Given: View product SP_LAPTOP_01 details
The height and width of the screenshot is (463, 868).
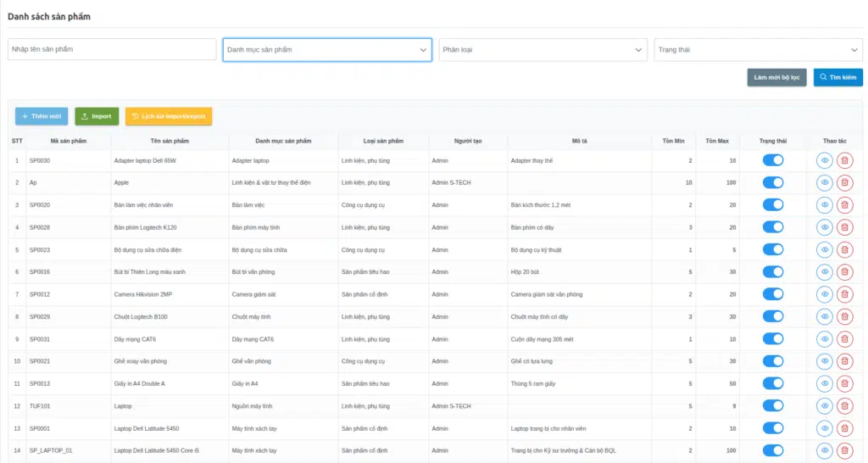Looking at the screenshot, I should point(824,451).
